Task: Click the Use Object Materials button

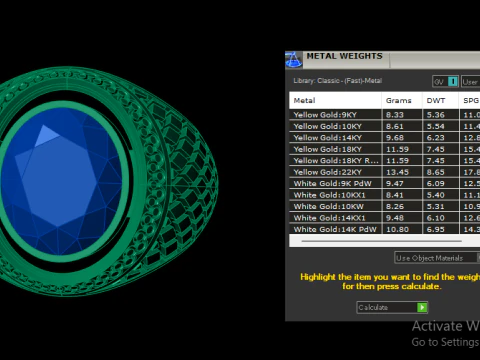Action: (x=437, y=258)
